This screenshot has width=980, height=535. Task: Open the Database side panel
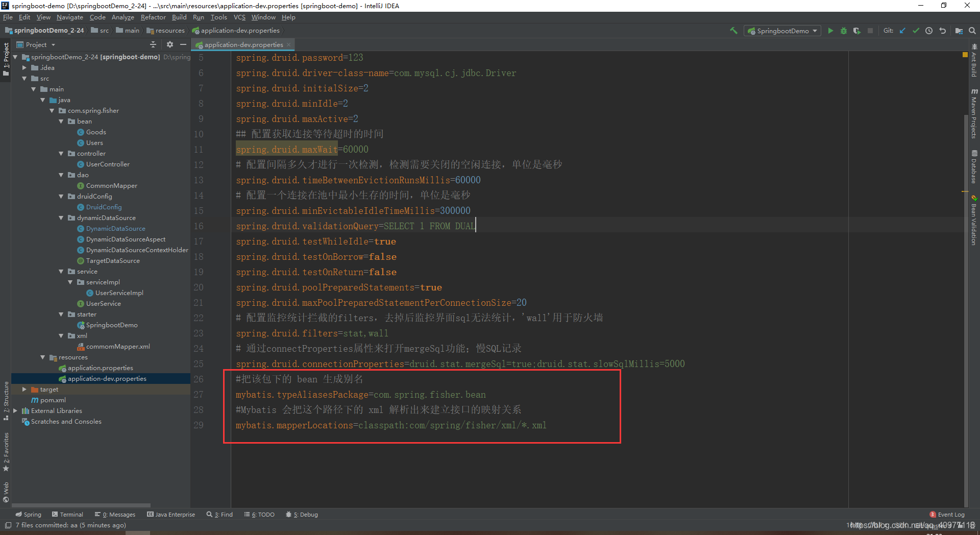pos(974,167)
